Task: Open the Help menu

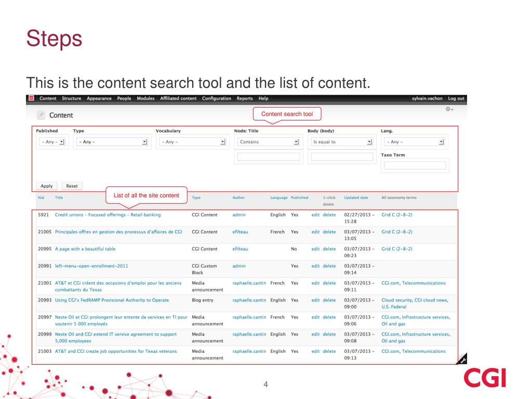Action: tap(263, 98)
